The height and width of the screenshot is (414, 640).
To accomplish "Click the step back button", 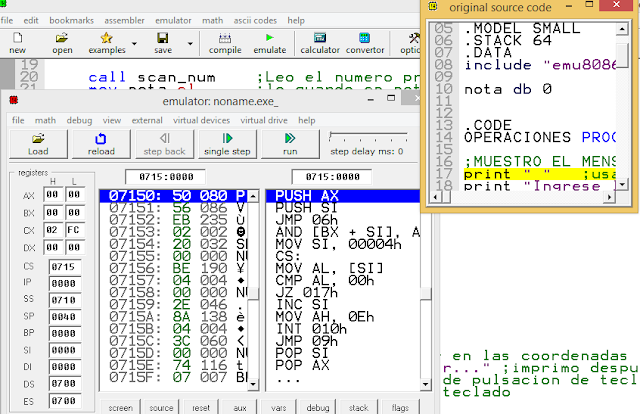I will [164, 144].
